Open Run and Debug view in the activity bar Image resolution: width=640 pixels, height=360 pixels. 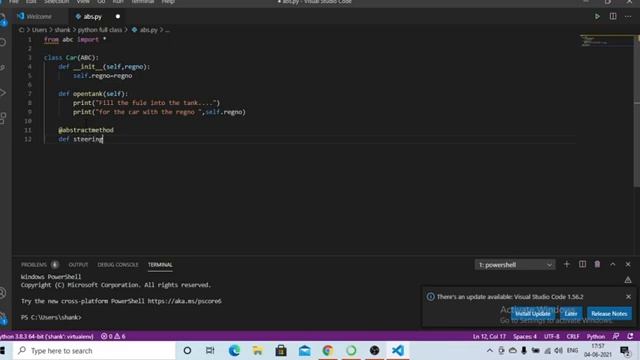pos(3,93)
